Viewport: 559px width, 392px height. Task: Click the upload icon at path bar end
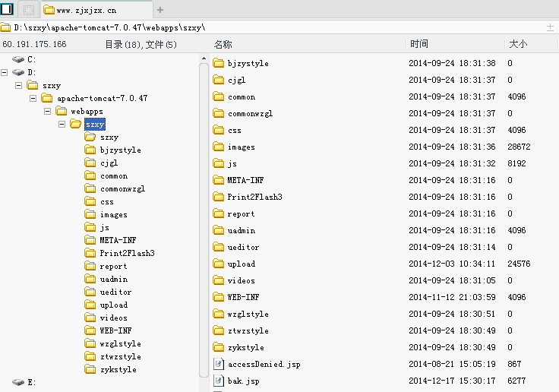tap(550, 27)
